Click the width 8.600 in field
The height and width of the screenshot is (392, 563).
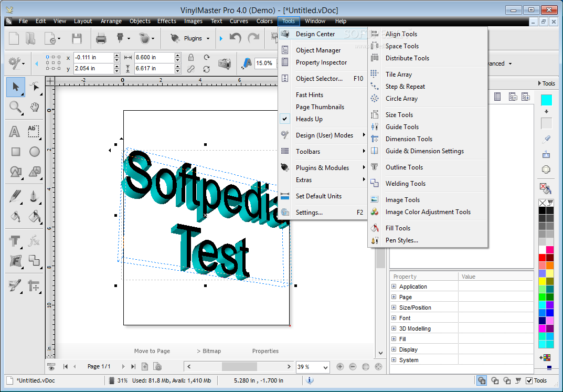pyautogui.click(x=154, y=57)
